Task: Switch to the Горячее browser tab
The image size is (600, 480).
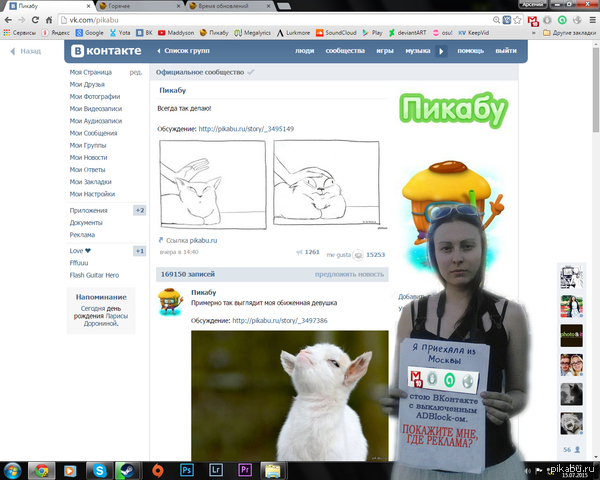Action: pos(140,6)
